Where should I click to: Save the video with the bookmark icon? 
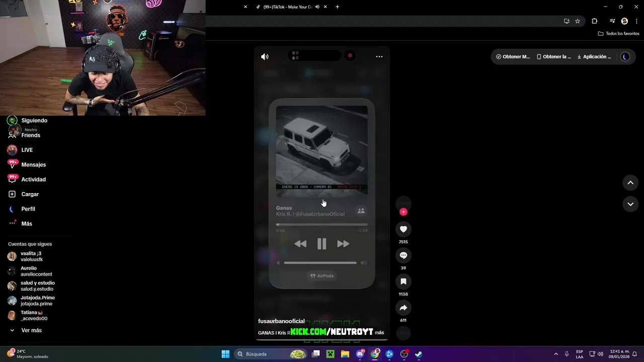coord(403,282)
